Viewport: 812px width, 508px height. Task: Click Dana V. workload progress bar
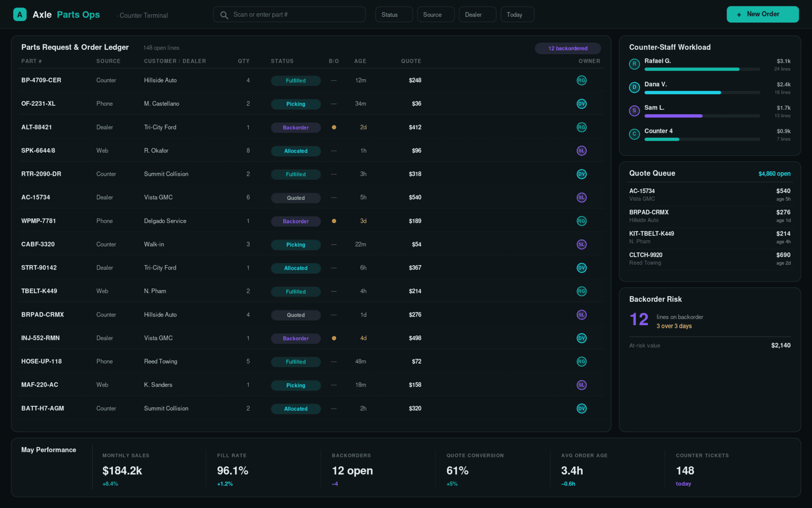tap(702, 93)
